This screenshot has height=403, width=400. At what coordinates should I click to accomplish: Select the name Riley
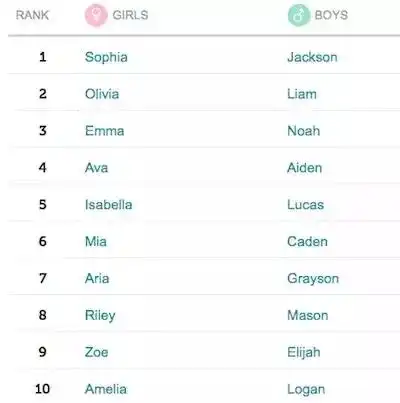click(x=100, y=316)
